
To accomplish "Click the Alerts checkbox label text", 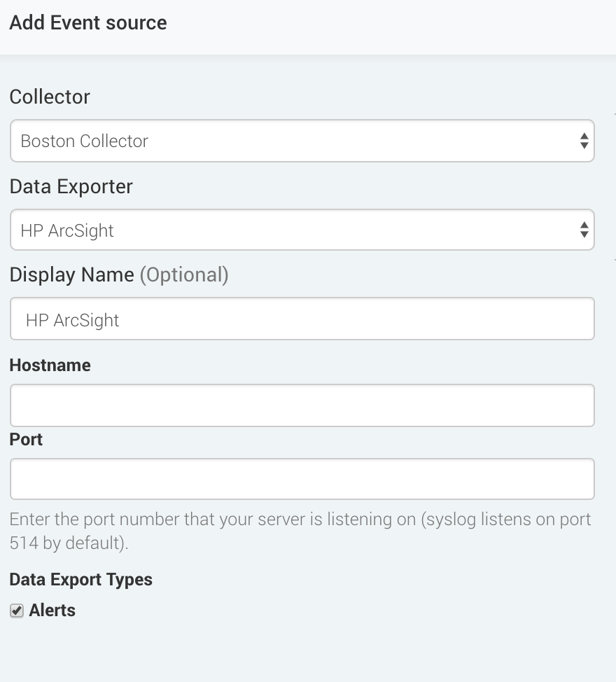I will pyautogui.click(x=52, y=611).
